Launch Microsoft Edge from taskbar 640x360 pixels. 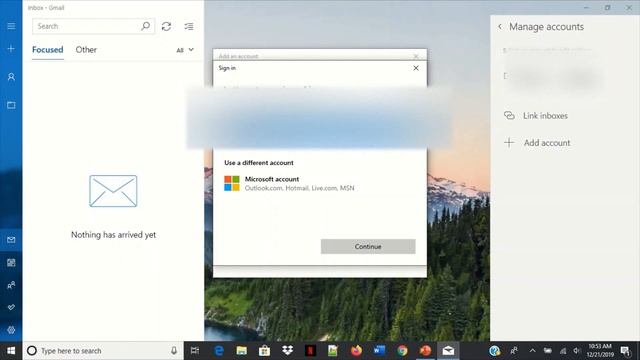pos(219,351)
